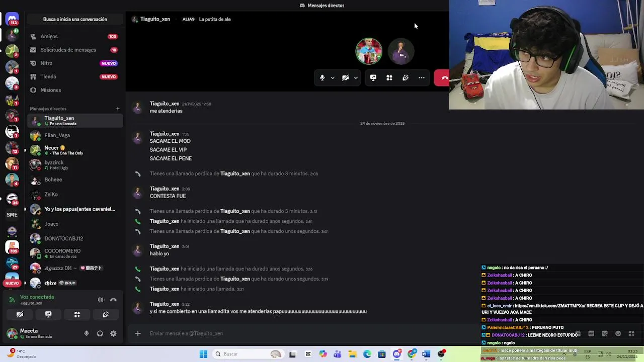Click Tiaguito_xen name in the chat header
644x362 pixels.
pos(155,19)
